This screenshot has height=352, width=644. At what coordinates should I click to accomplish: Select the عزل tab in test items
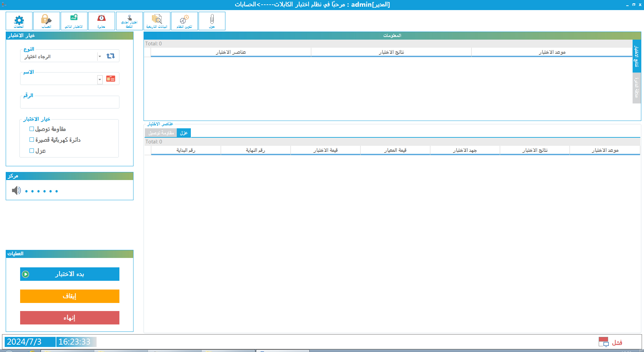[x=184, y=133]
